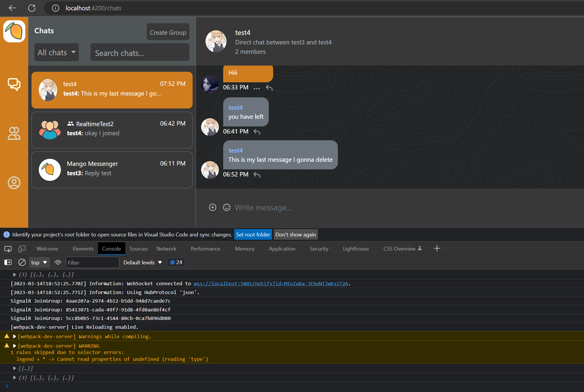Open the profile icon in sidebar

[x=14, y=183]
